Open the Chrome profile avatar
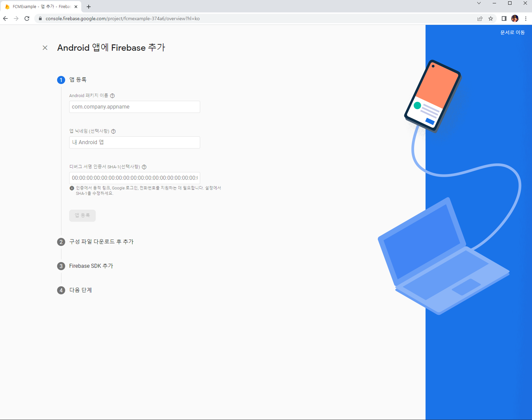The width and height of the screenshot is (532, 420). [515, 18]
